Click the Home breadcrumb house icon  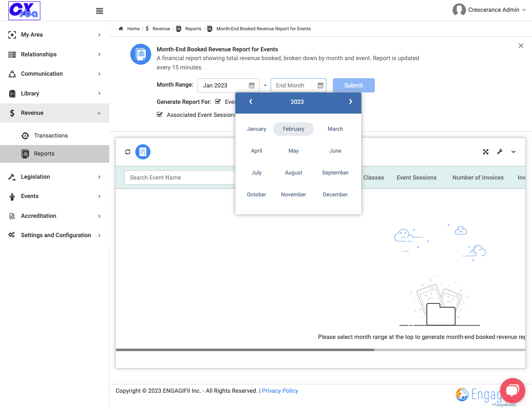[x=121, y=29]
